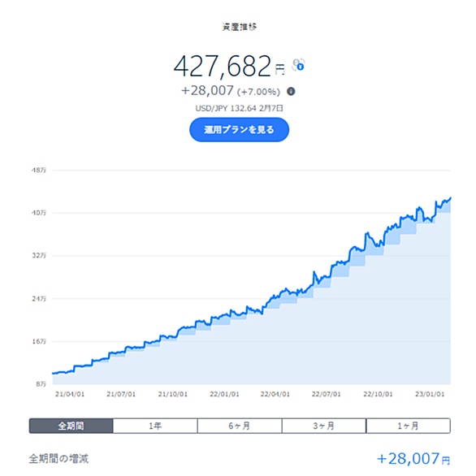476x476 pixels.
Task: Click the 22/10/01 date label
Action: click(x=378, y=394)
